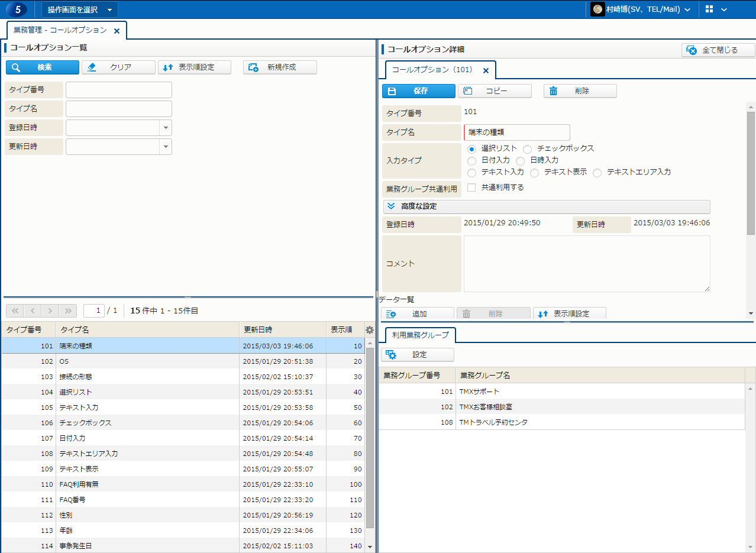Click the grid apps icon in header
756x553 pixels.
710,9
